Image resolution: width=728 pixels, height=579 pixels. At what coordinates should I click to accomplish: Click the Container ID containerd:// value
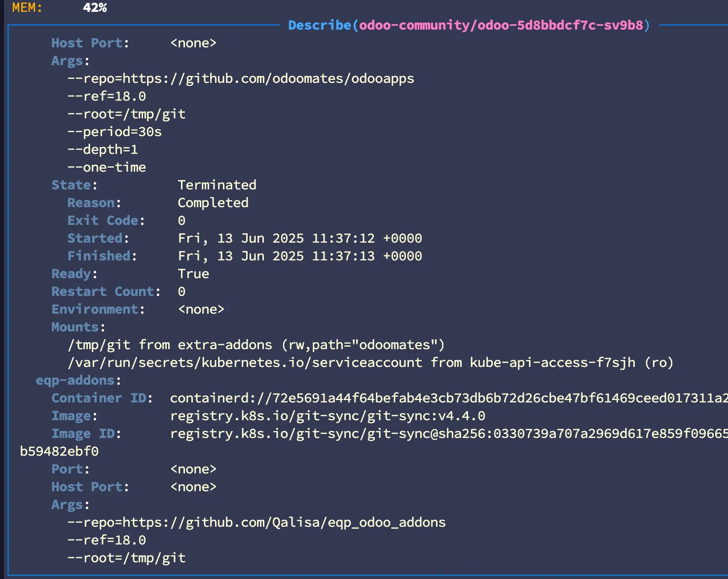[x=449, y=398]
